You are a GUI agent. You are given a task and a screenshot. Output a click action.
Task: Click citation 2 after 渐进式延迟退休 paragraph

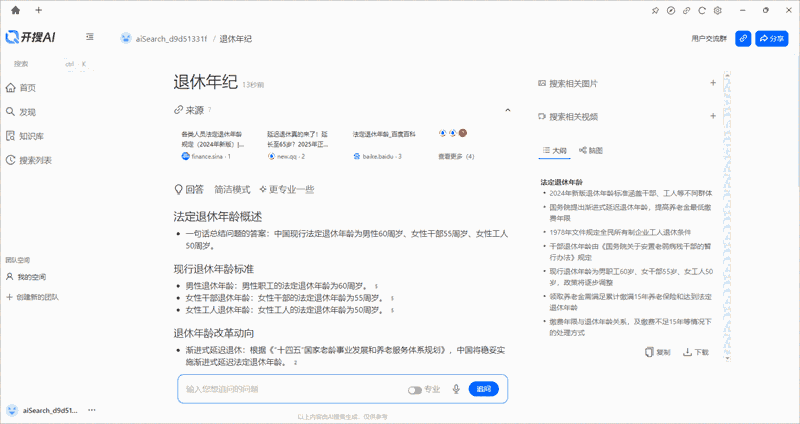click(x=295, y=363)
